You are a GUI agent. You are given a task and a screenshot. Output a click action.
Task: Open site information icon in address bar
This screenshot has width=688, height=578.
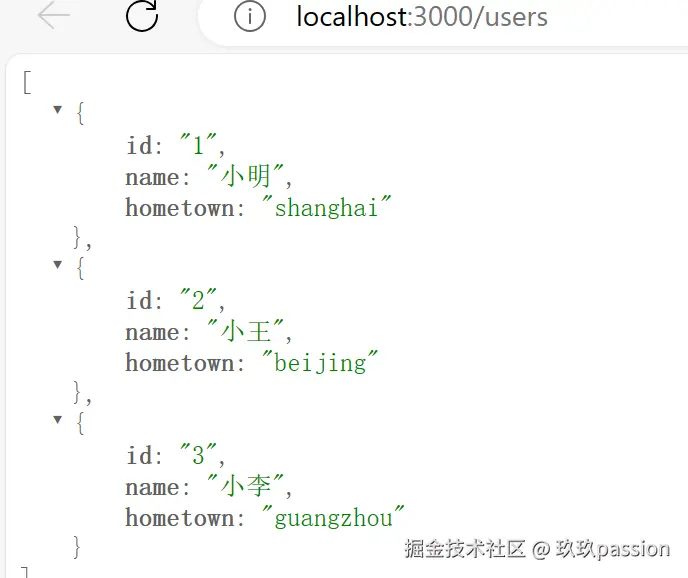pyautogui.click(x=250, y=17)
